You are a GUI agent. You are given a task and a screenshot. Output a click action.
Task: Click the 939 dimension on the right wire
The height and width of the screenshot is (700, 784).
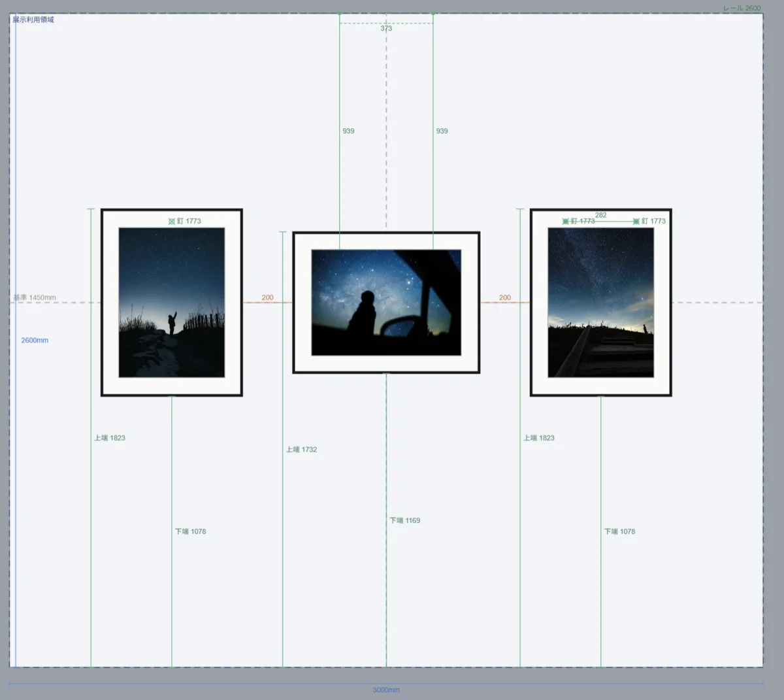tap(442, 131)
